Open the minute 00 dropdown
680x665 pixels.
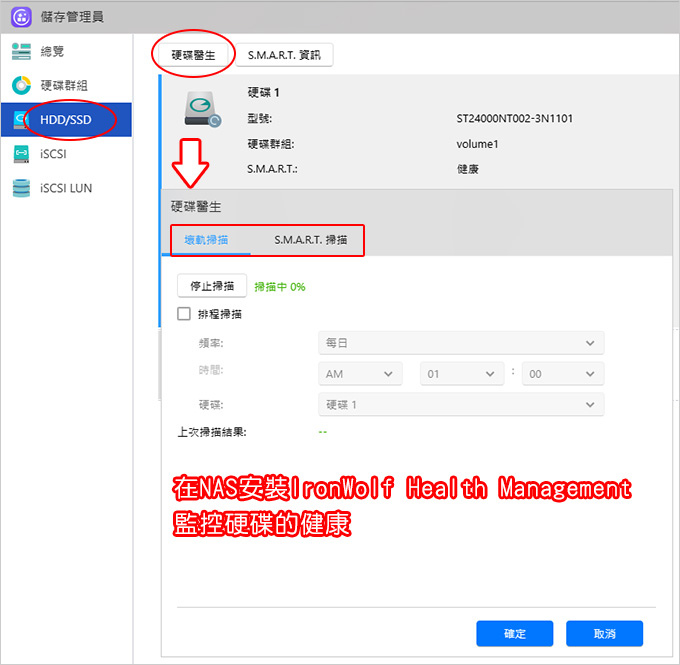(x=563, y=374)
